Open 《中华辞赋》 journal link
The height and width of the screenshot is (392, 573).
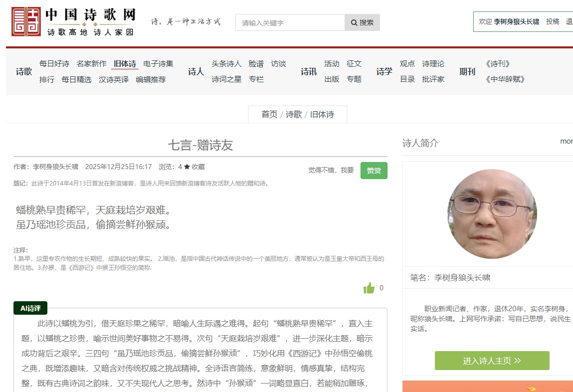[505, 79]
